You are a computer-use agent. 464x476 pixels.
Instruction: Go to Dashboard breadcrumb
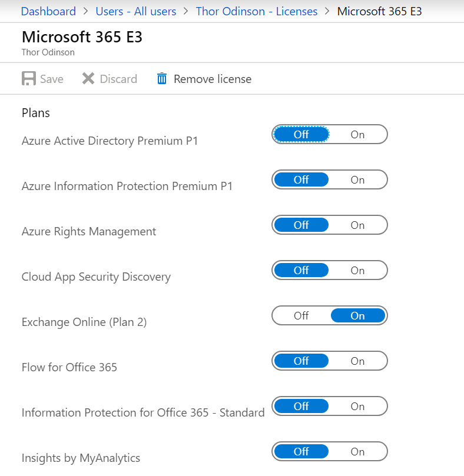tap(49, 11)
